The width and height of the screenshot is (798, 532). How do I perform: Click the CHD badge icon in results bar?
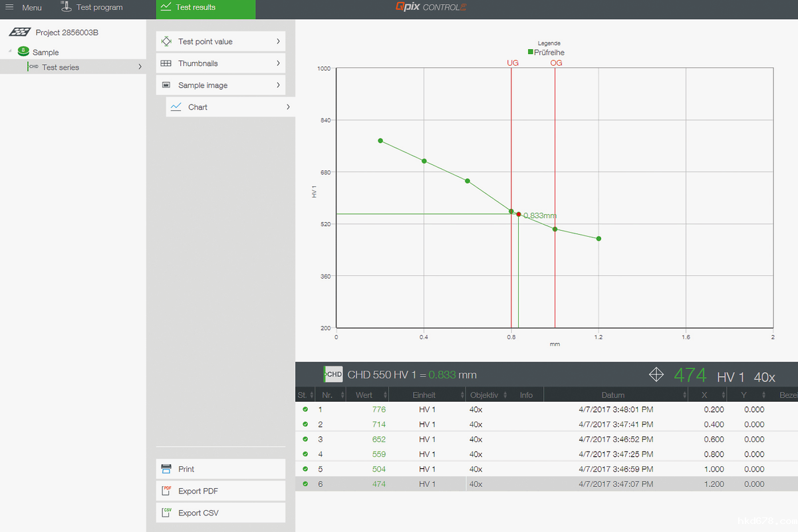(333, 374)
